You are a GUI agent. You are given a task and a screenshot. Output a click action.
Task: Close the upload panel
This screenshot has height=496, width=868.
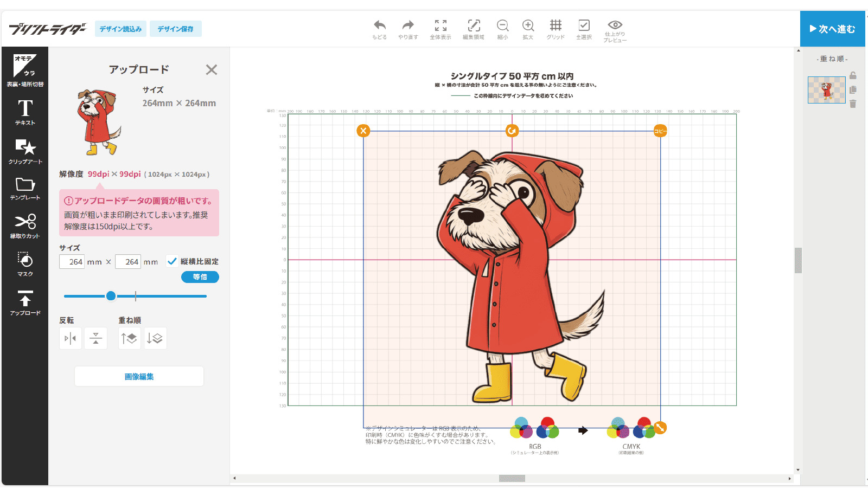(212, 69)
